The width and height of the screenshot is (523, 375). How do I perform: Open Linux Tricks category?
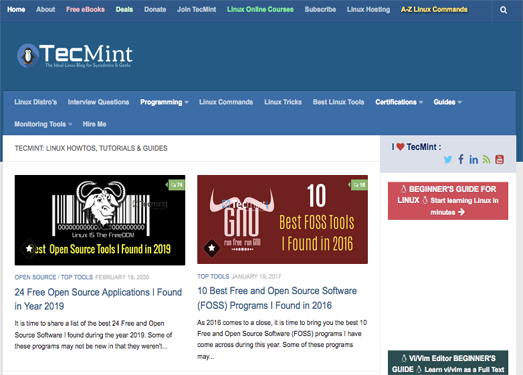[x=283, y=102]
